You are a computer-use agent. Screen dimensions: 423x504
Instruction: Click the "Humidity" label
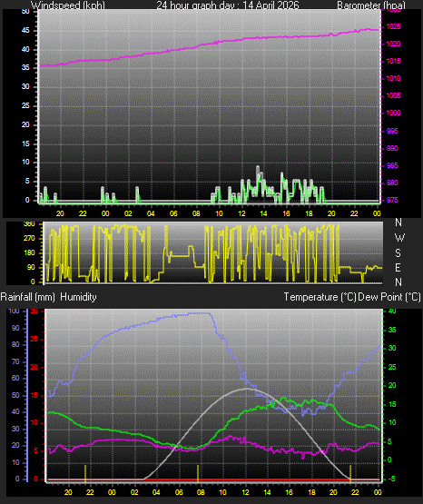coord(78,297)
